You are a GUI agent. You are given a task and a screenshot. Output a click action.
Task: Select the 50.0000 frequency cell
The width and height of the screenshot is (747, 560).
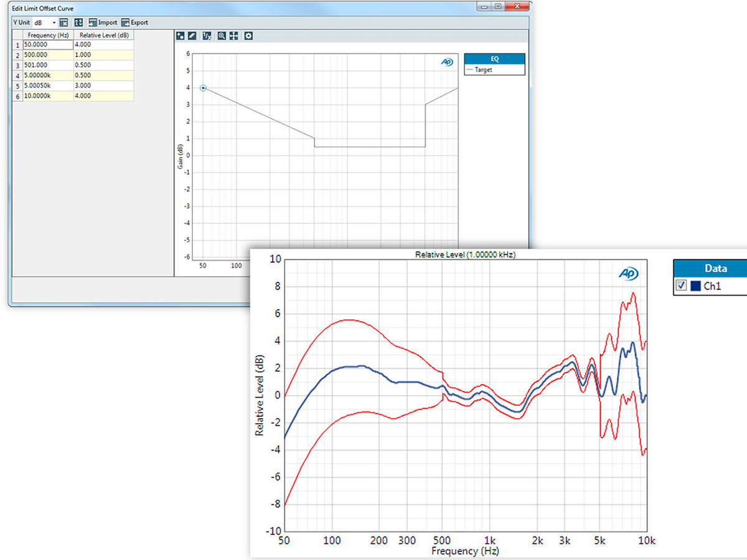tap(48, 44)
